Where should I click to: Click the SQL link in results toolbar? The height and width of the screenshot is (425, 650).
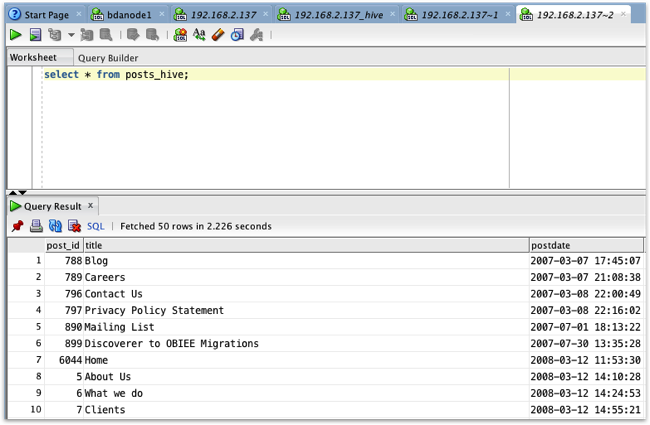96,226
